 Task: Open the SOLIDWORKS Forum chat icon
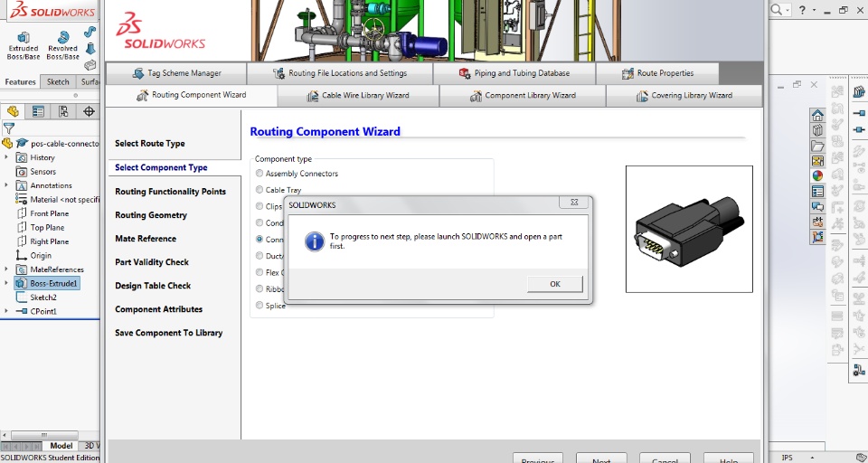click(817, 206)
